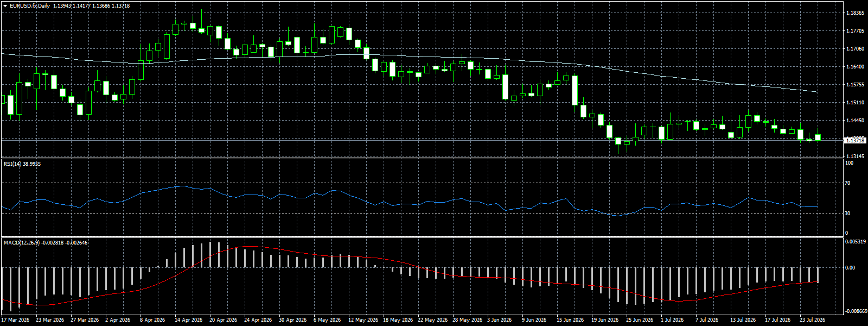Click the 19 Jun 2026 date label
This screenshot has width=868, height=326.
606,320
